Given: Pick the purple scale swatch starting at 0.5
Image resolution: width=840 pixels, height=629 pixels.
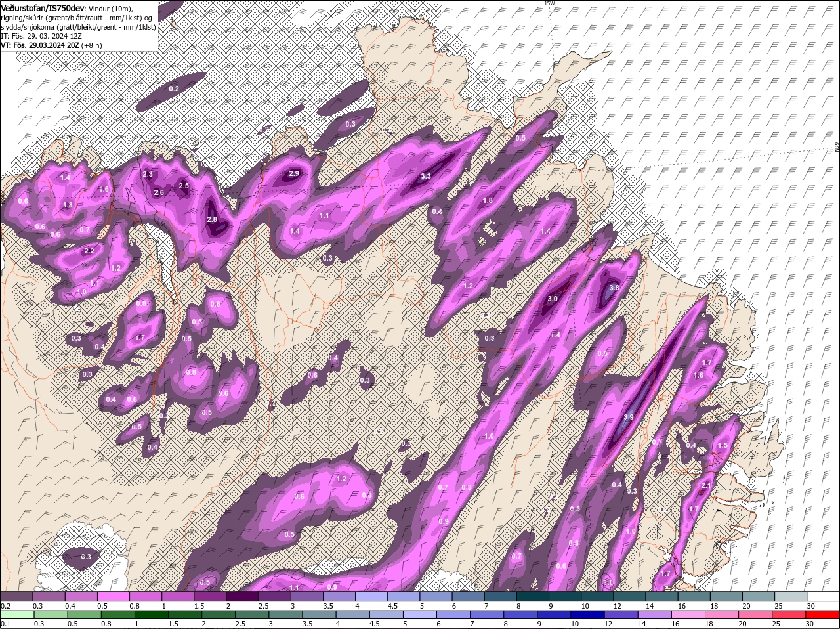Looking at the screenshot, I should coord(113,596).
